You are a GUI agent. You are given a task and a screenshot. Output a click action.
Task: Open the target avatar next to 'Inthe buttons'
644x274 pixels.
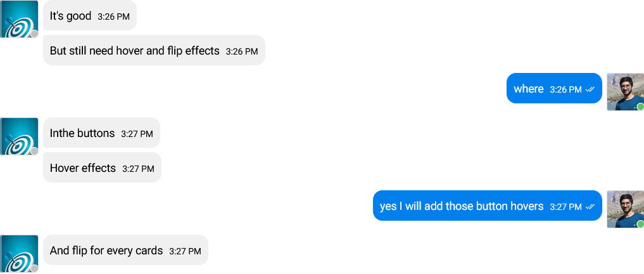click(19, 136)
